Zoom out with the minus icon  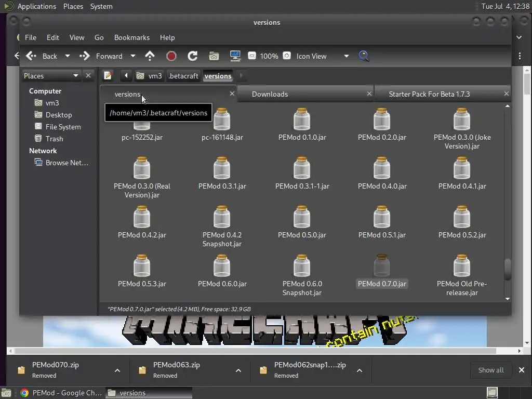[x=252, y=56]
